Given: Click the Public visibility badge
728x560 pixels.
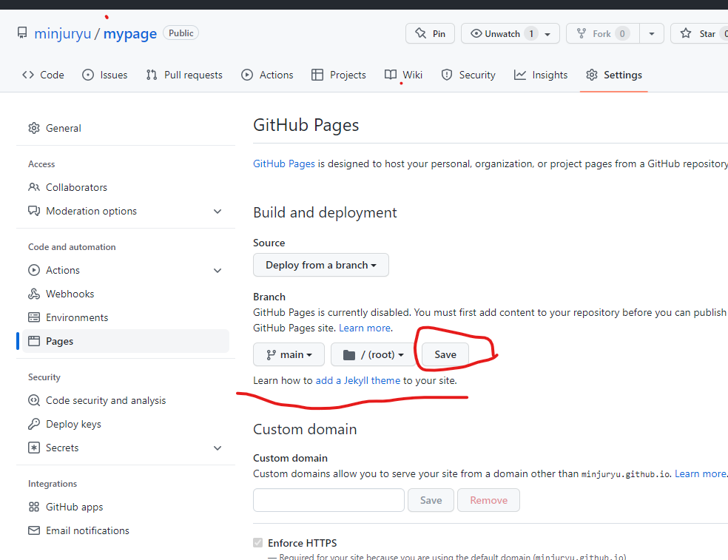Looking at the screenshot, I should pyautogui.click(x=181, y=33).
